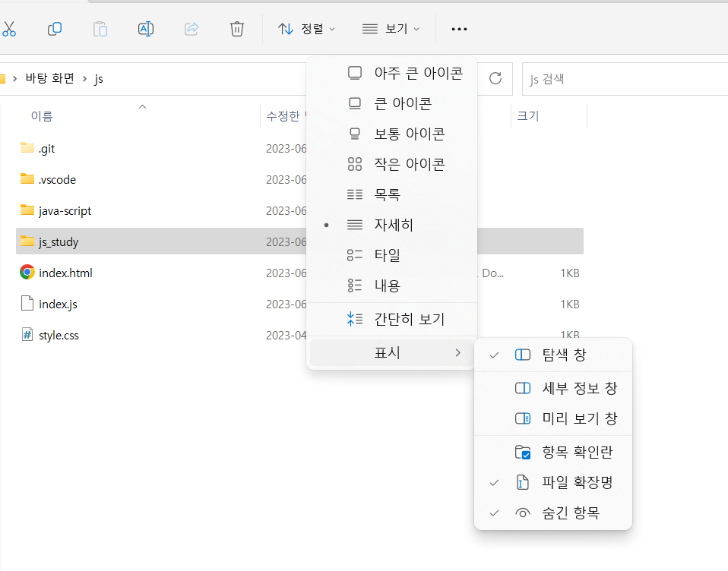Click the Chrome icon of index.html
The height and width of the screenshot is (571, 728).
[x=27, y=272]
